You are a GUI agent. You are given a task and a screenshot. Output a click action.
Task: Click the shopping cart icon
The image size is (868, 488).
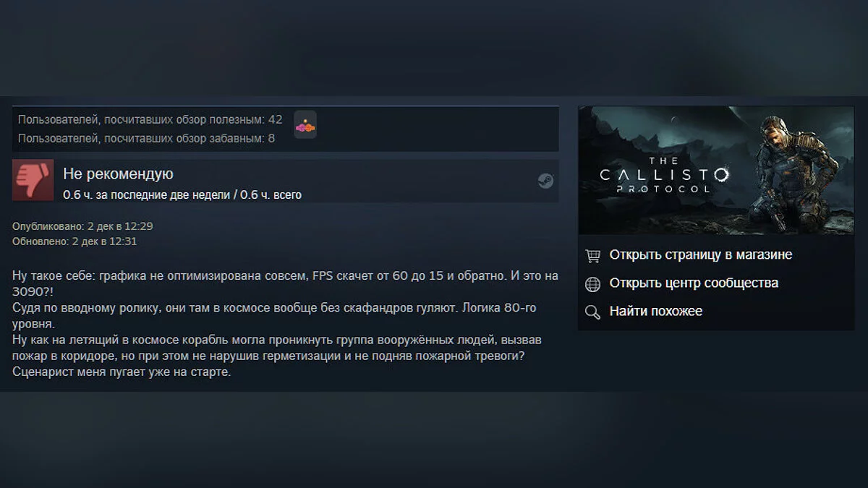coord(592,255)
